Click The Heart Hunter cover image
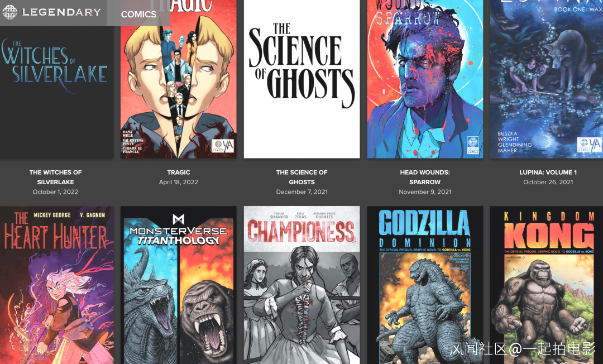The width and height of the screenshot is (603, 364). 56,285
